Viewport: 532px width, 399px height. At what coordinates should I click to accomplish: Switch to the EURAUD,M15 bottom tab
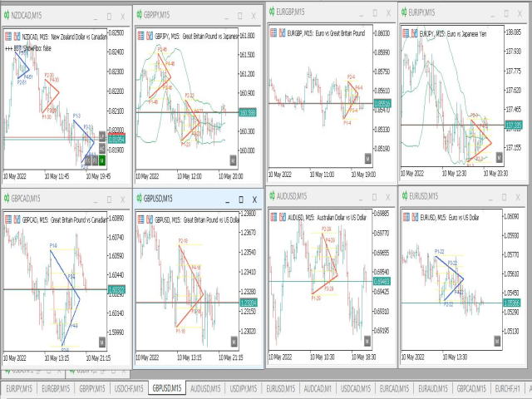coord(433,388)
